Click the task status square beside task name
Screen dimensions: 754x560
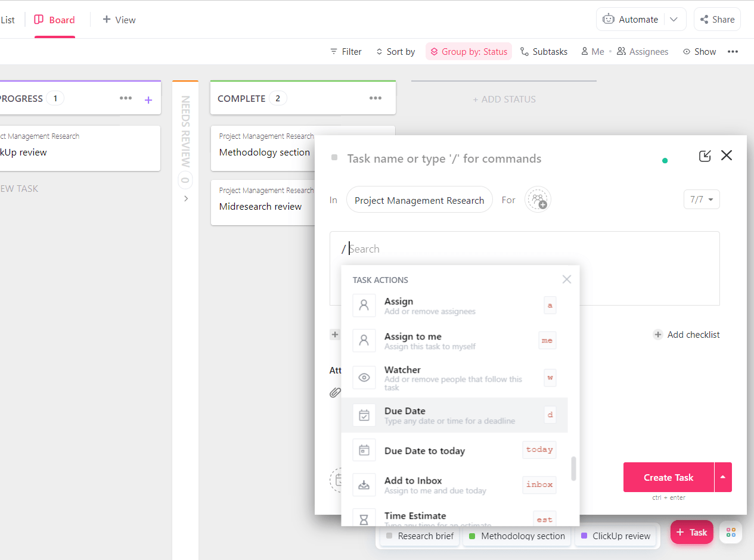coord(334,158)
